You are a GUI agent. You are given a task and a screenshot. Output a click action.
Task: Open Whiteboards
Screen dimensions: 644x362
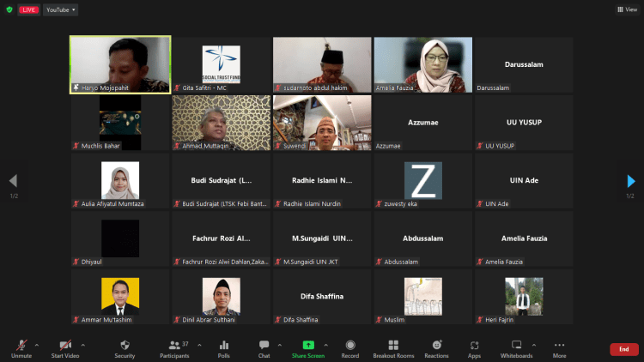[516, 349]
